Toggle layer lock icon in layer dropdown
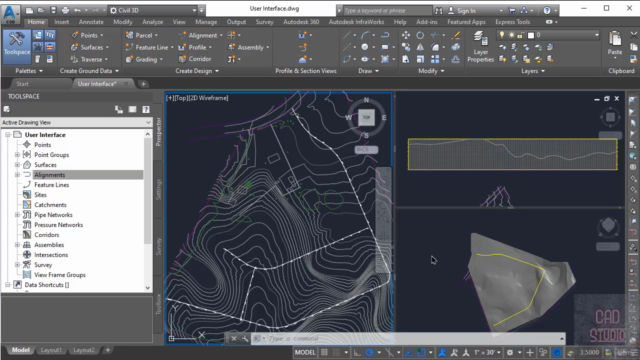Viewport: 640px width, 360px height. (x=520, y=35)
